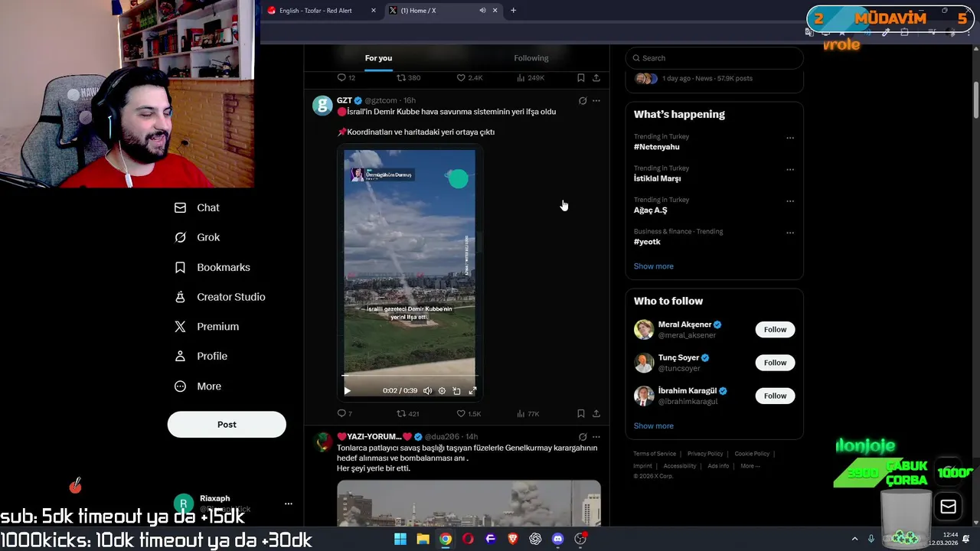This screenshot has width=980, height=551.
Task: Open Opera from the taskbar
Action: click(x=468, y=539)
